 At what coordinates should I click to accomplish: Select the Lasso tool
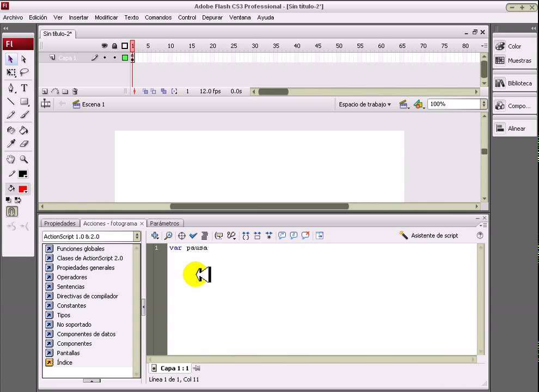[24, 72]
